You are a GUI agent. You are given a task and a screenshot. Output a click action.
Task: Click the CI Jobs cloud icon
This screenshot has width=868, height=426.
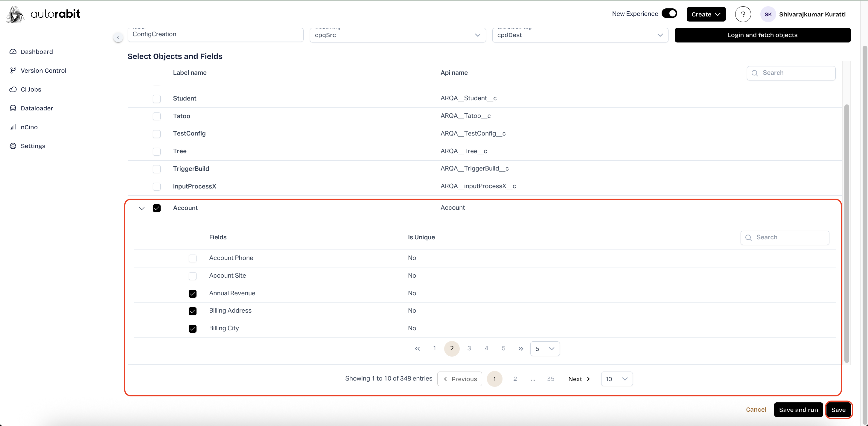tap(13, 89)
